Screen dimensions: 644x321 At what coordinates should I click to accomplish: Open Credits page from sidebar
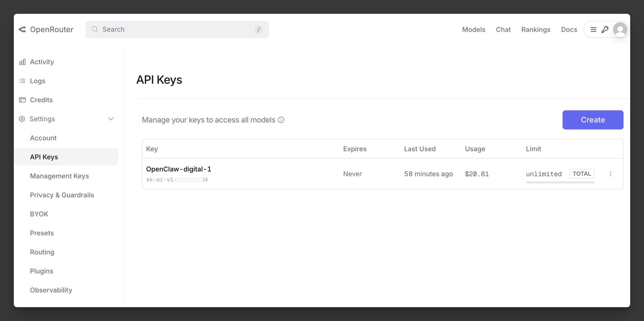[41, 100]
